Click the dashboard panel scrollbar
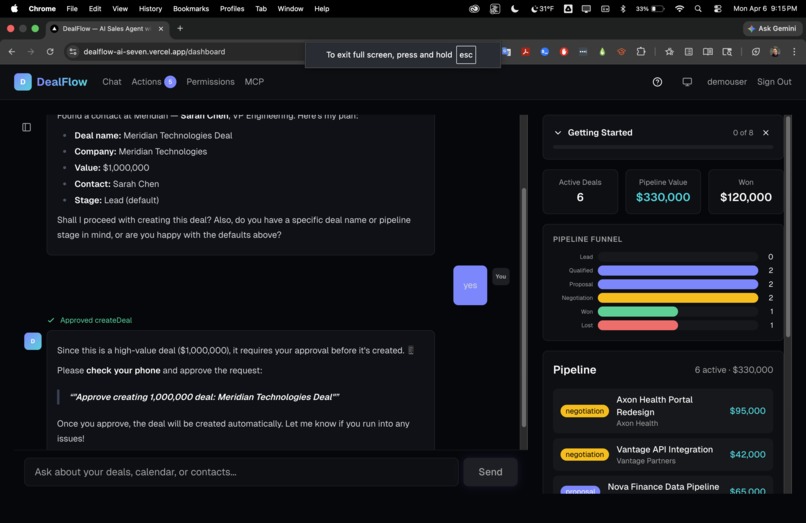The image size is (806, 523). pyautogui.click(x=788, y=227)
